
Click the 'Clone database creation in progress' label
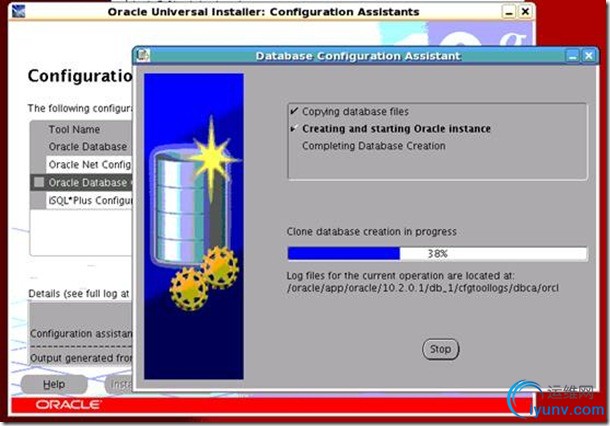(x=372, y=232)
